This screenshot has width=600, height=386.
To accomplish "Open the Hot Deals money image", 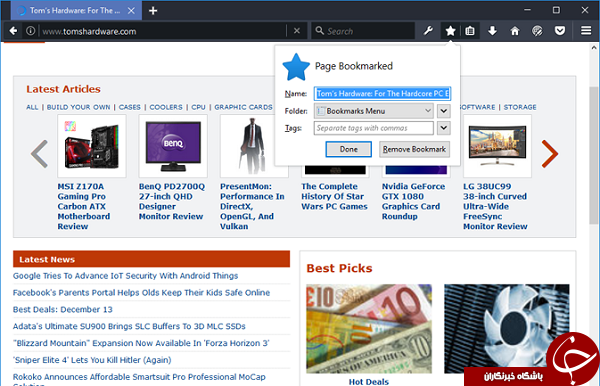I will pos(369,329).
